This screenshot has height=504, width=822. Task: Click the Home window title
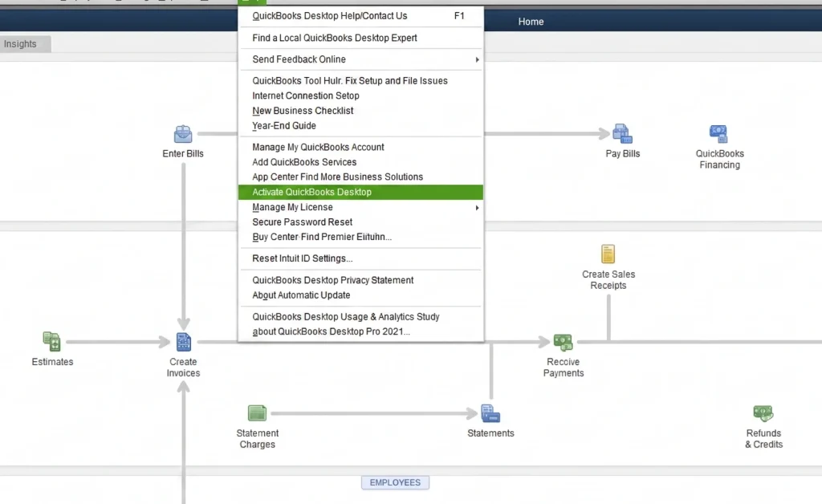click(x=531, y=22)
